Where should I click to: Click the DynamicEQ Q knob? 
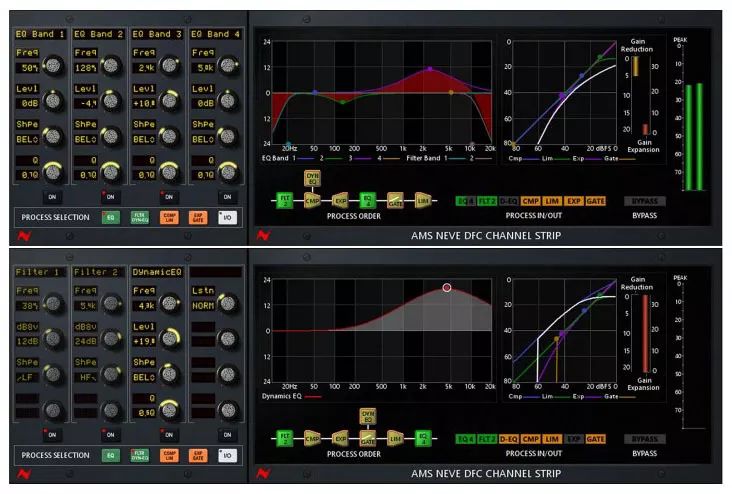(x=169, y=410)
